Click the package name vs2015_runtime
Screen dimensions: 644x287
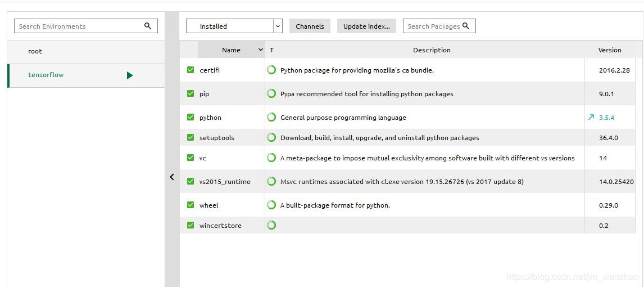click(x=225, y=181)
